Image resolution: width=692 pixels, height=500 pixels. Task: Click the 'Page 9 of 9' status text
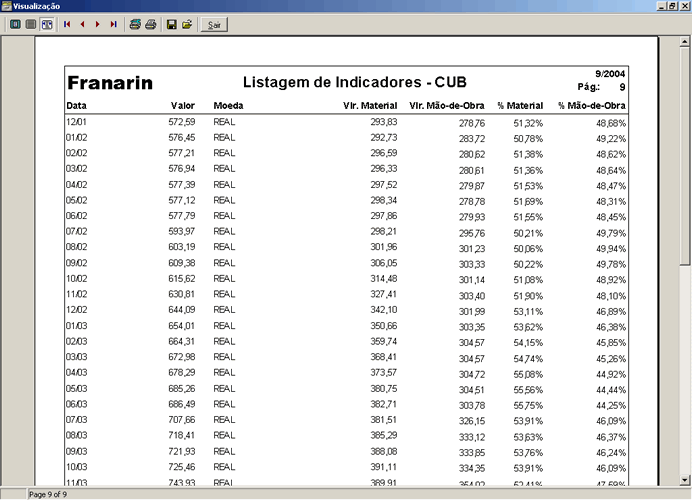[x=48, y=494]
